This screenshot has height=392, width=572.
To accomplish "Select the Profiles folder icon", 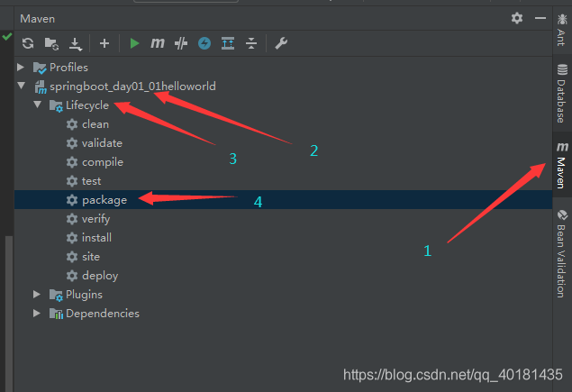I will pyautogui.click(x=40, y=68).
